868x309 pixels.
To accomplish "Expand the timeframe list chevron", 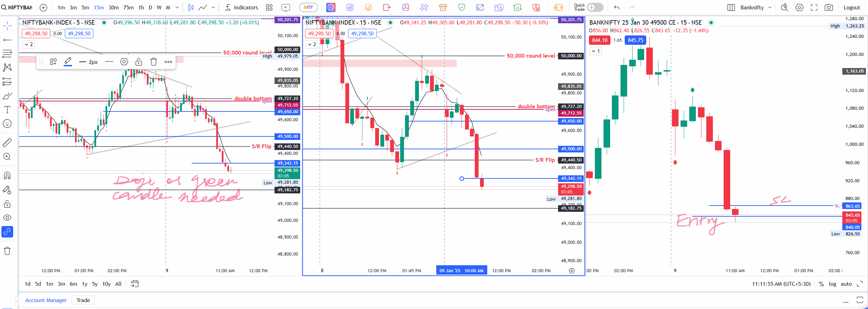I will pos(177,8).
